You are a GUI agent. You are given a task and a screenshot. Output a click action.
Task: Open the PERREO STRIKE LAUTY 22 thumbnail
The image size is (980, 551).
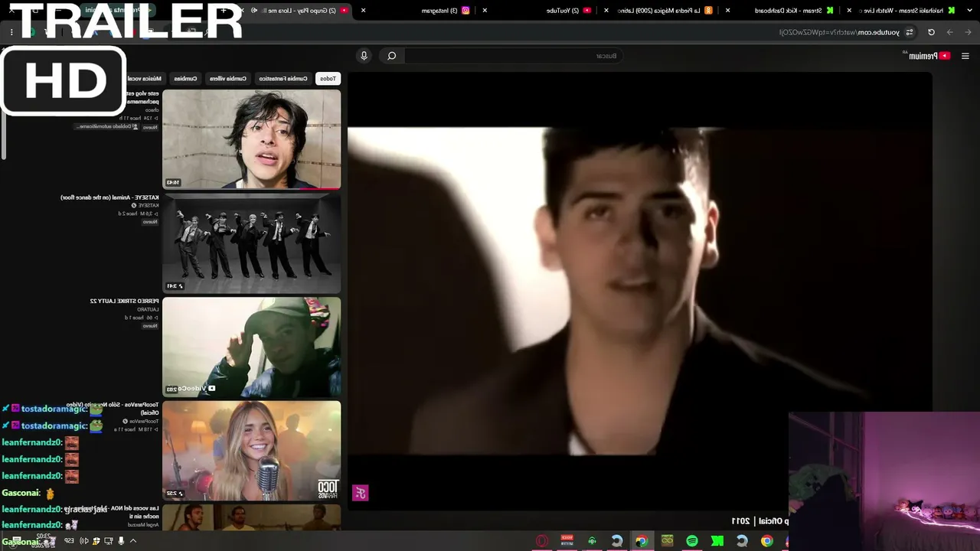click(x=252, y=347)
